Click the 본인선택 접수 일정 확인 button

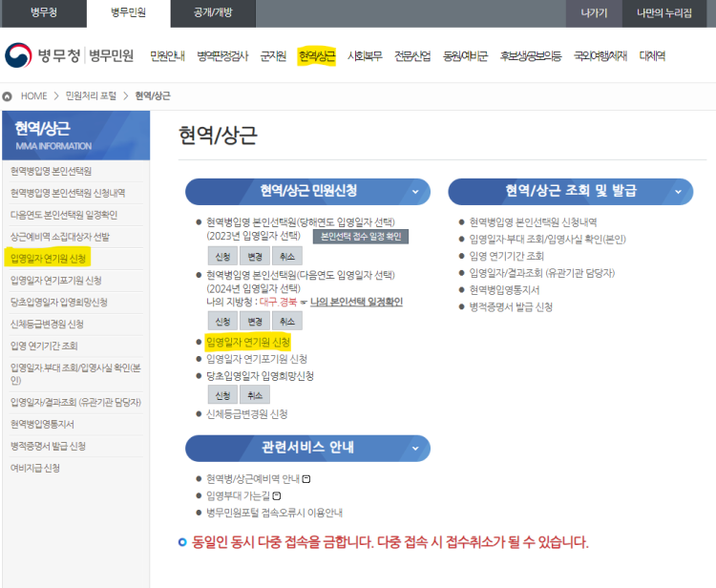pos(360,236)
